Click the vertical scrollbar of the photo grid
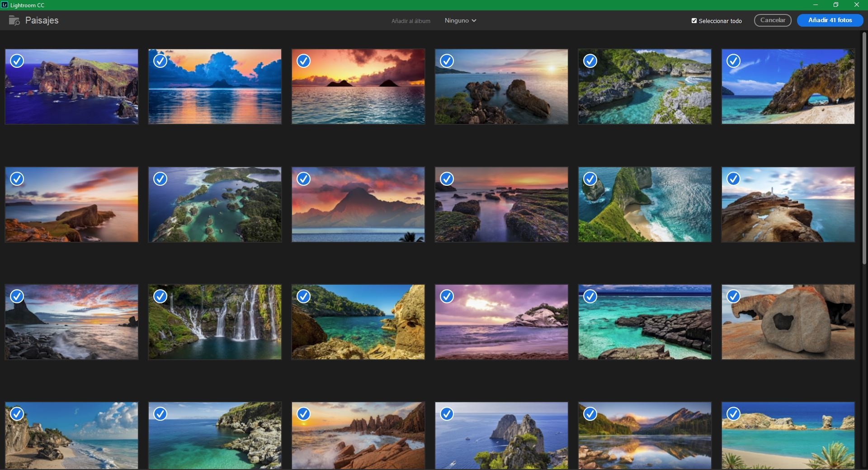This screenshot has width=868, height=470. tap(864, 148)
